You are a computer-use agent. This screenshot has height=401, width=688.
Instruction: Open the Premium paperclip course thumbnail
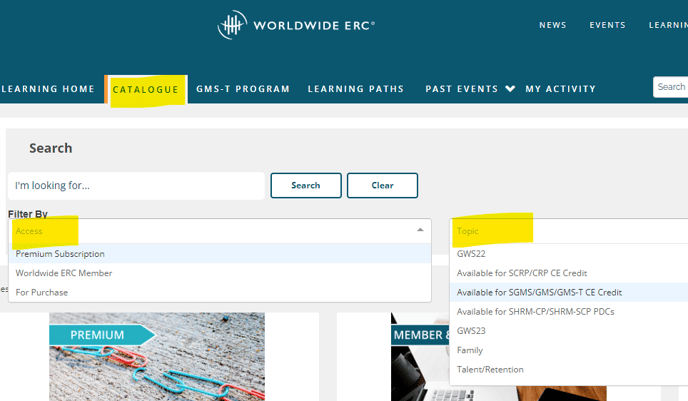[157, 358]
